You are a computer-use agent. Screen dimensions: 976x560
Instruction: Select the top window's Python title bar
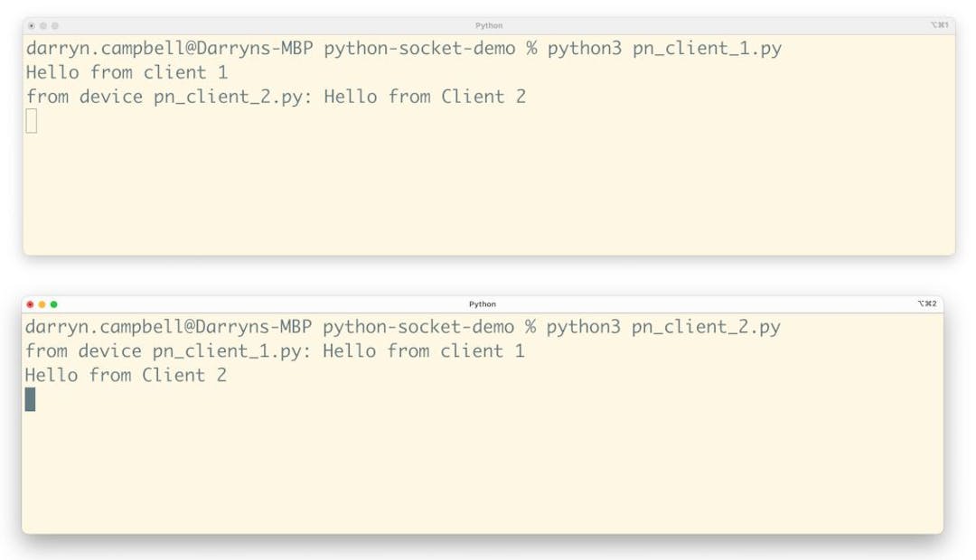(488, 25)
